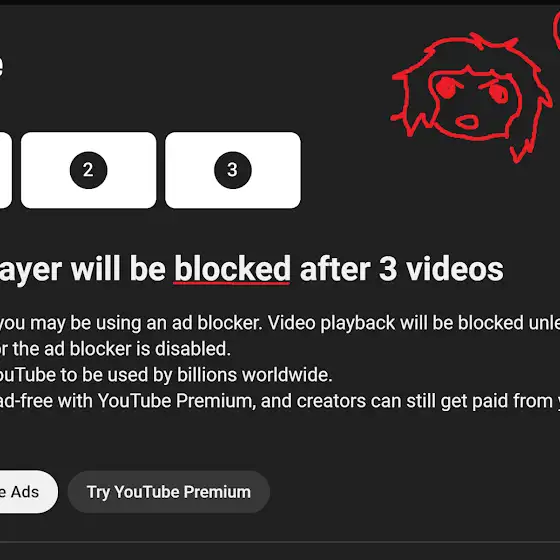Click the red doodle's left filled eye
This screenshot has width=560, height=560.
coord(446,88)
